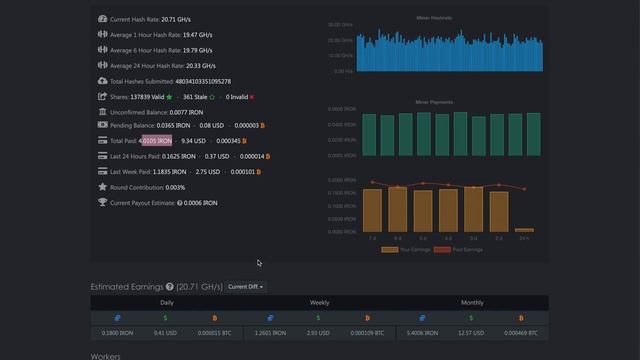
Task: Click the 0.003% Round Contribution value
Action: [x=176, y=187]
